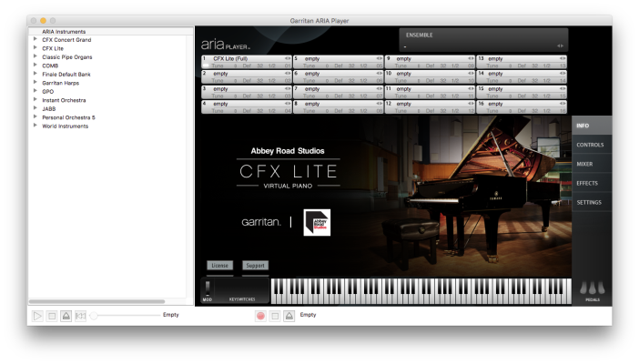Image resolution: width=639 pixels, height=364 pixels.
Task: Click the arrows on slot 1 CFX Lite
Action: [288, 59]
